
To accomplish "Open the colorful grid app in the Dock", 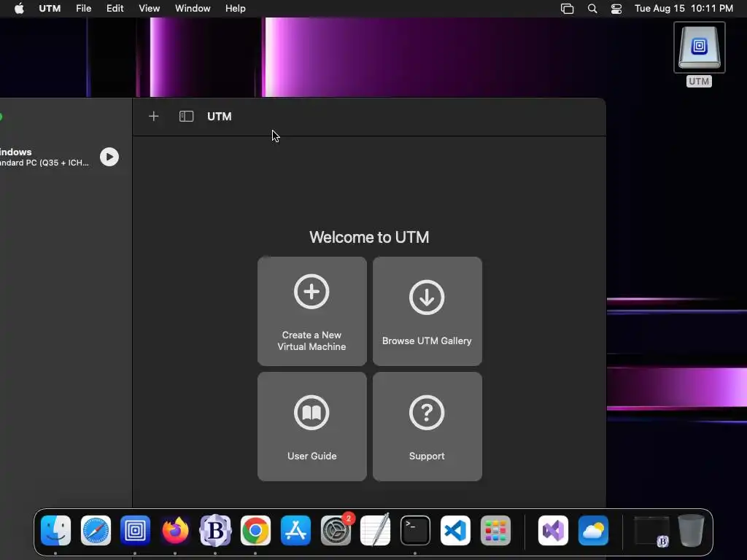I will (495, 530).
